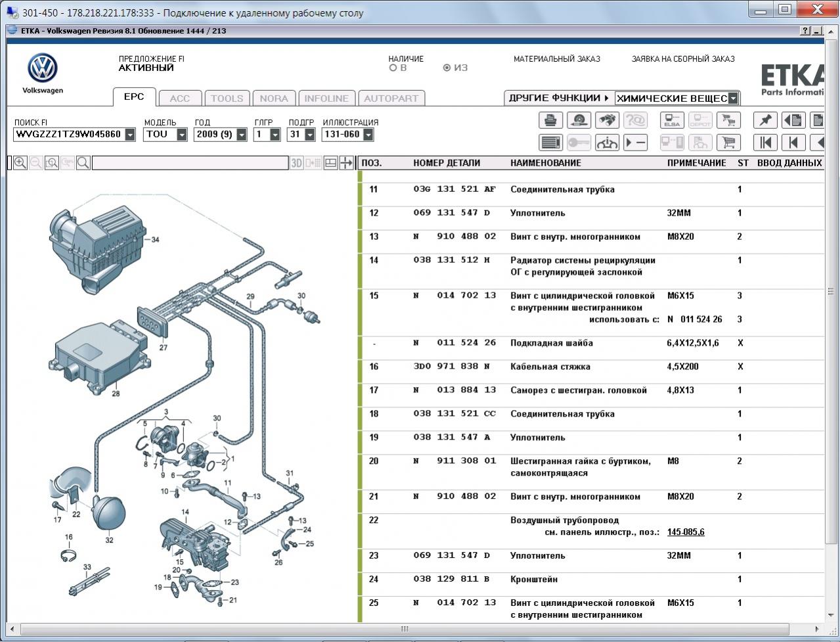Open the МОДЕЛЬ dropdown showing TOU
Screen dimensions: 840x642
pos(183,135)
